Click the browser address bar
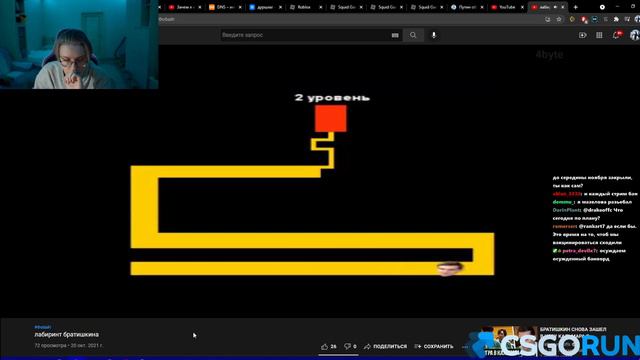640x360 pixels. 351,19
